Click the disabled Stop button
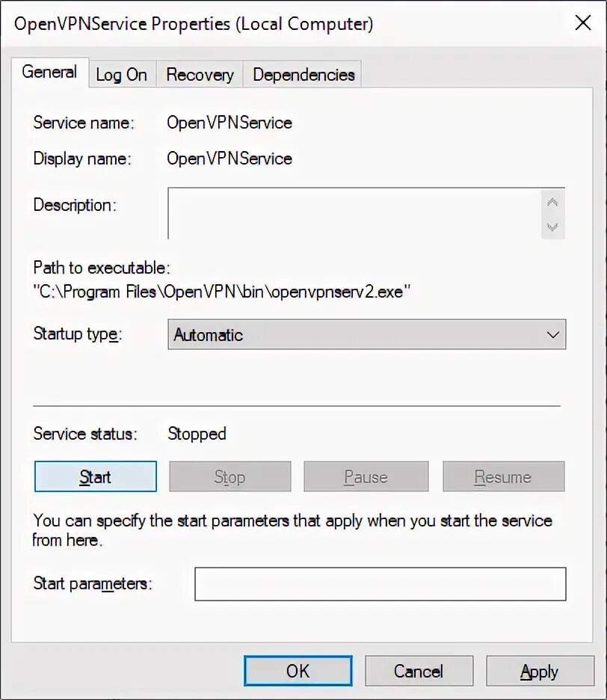The image size is (607, 700). 229,477
